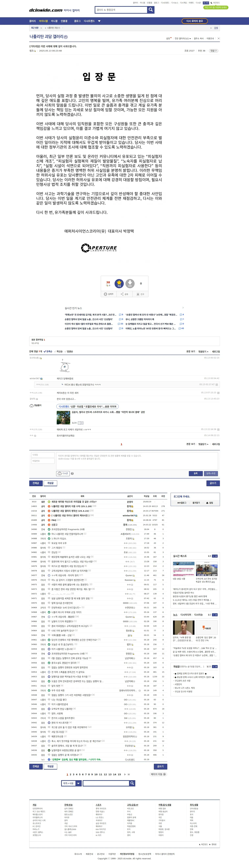This screenshot has height=868, width=249.
Task: Click the next arrow in the 실시간 베스트 box
Action: [x=216, y=556]
